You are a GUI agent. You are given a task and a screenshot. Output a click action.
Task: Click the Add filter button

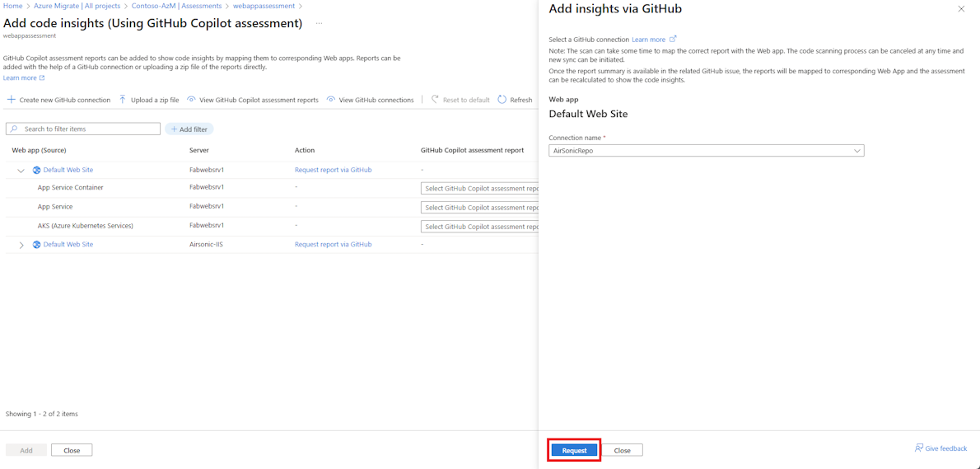click(x=189, y=129)
